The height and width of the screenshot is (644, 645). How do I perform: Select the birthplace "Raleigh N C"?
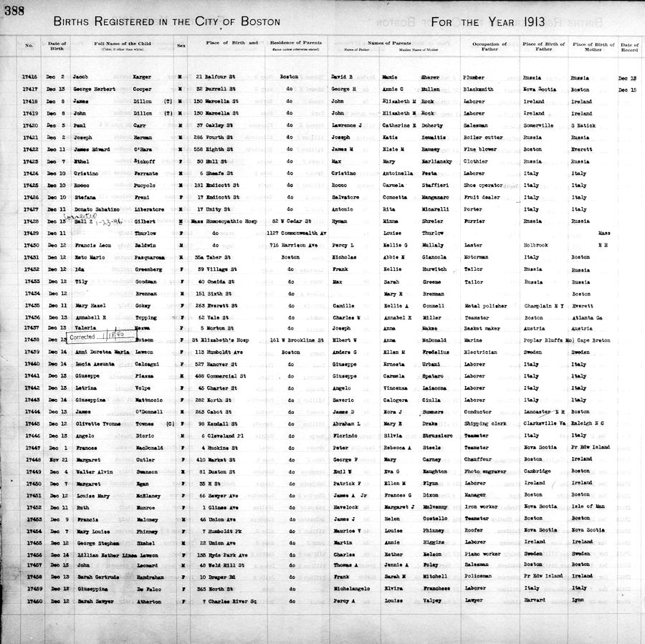pyautogui.click(x=588, y=423)
